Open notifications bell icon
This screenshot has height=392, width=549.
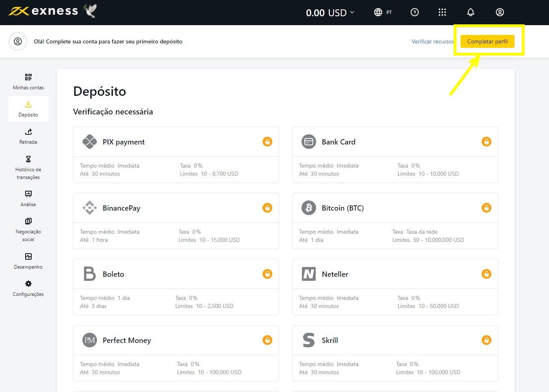[470, 12]
